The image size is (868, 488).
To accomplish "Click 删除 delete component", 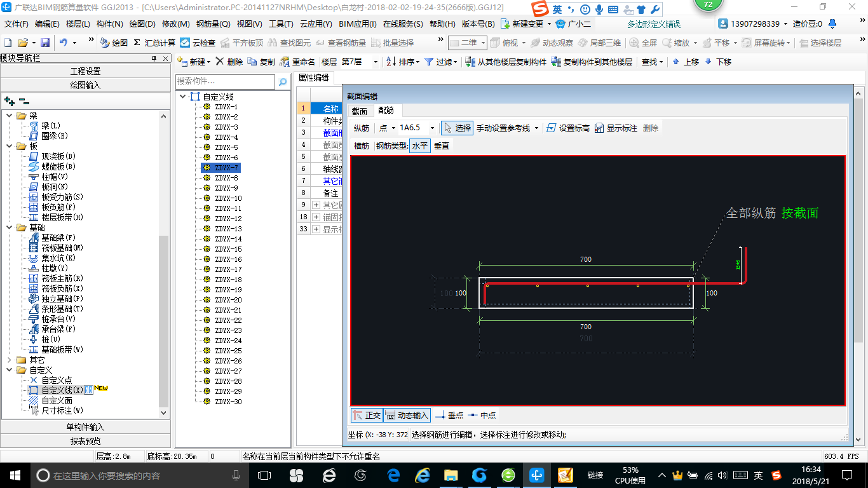I will point(229,62).
